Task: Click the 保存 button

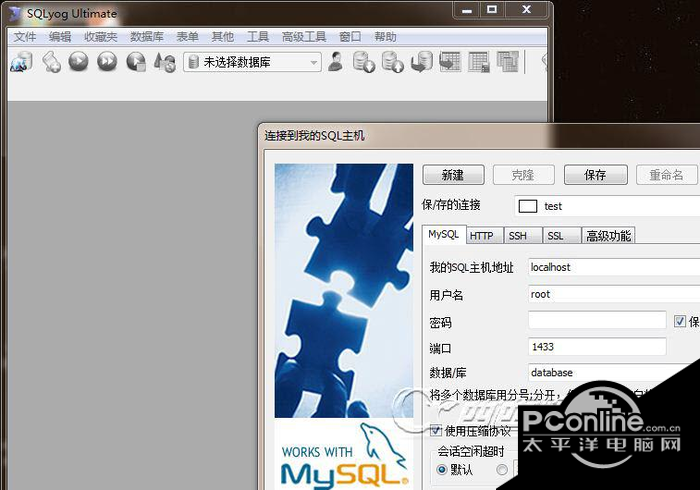Action: pos(596,174)
